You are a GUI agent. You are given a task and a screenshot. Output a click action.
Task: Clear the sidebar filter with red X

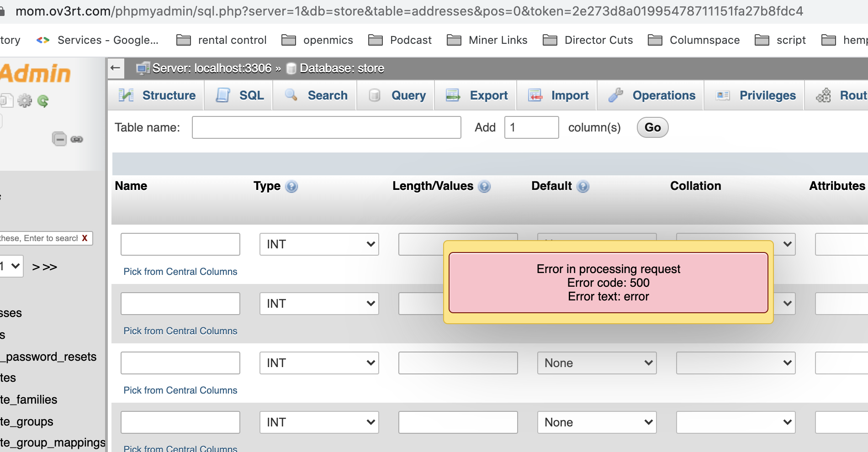85,238
